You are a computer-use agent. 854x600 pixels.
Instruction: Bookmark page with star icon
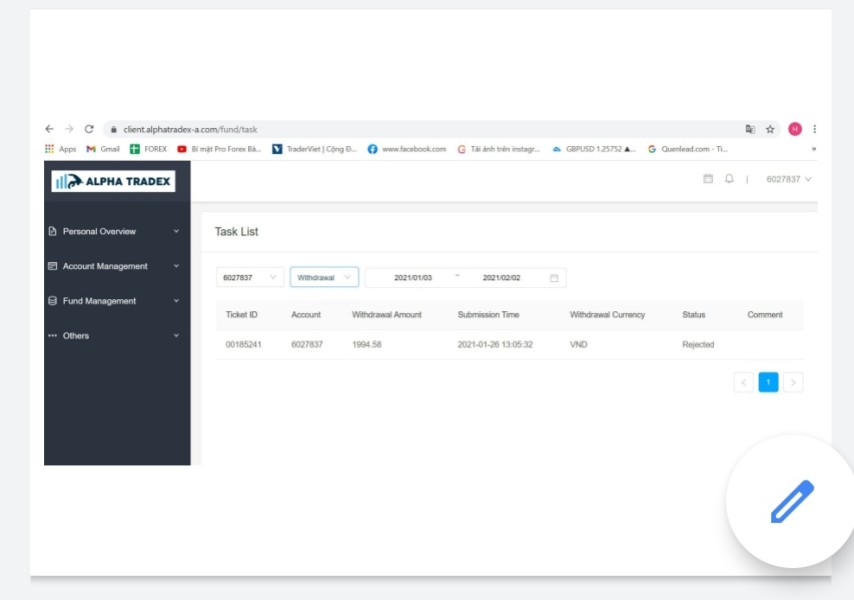(770, 129)
